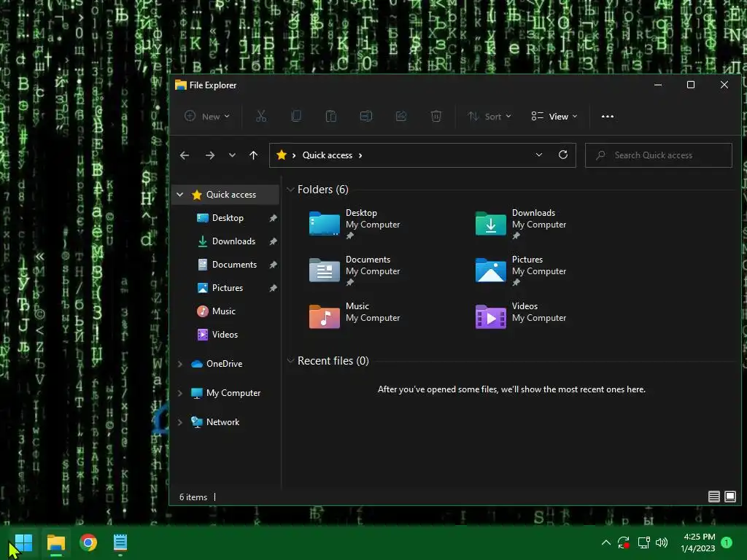Open the New item dropdown
The width and height of the screenshot is (747, 560).
click(x=207, y=116)
